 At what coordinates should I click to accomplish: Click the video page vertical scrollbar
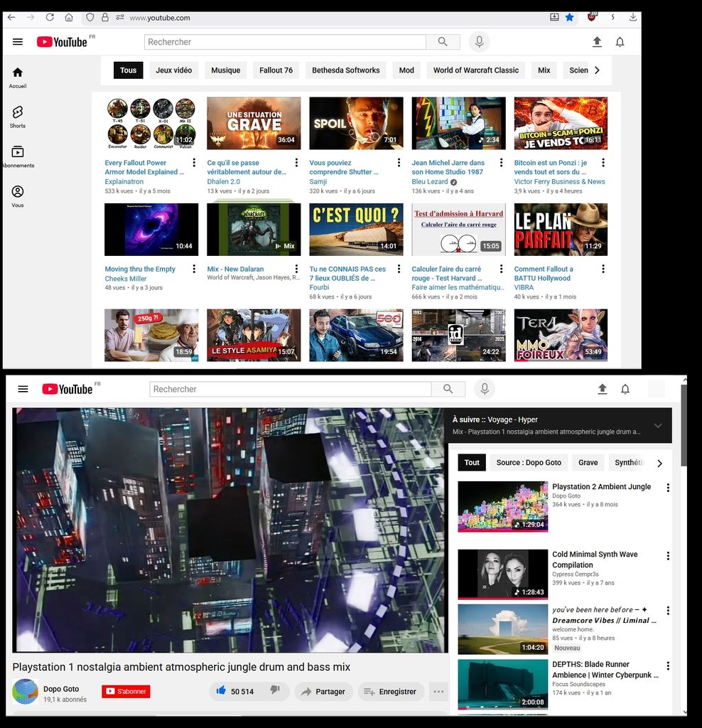pos(684,427)
